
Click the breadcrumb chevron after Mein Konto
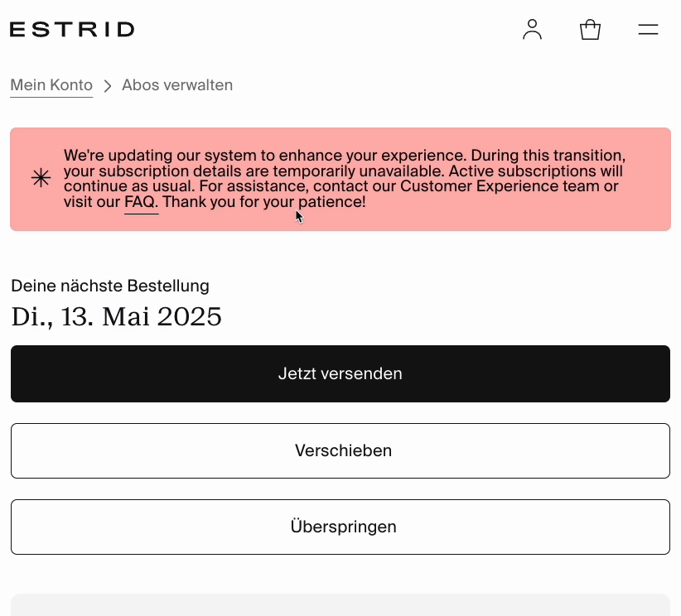(108, 85)
